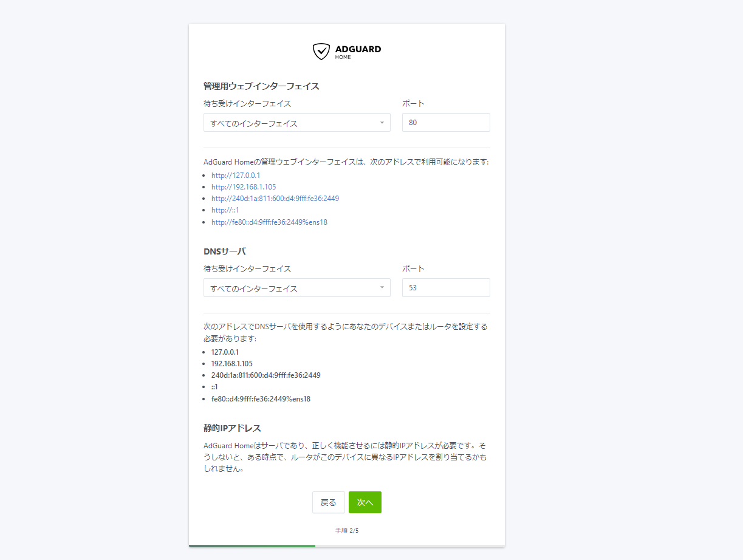Open the http://127.0.0.1 link
Screen dimensions: 743x560
(x=236, y=176)
